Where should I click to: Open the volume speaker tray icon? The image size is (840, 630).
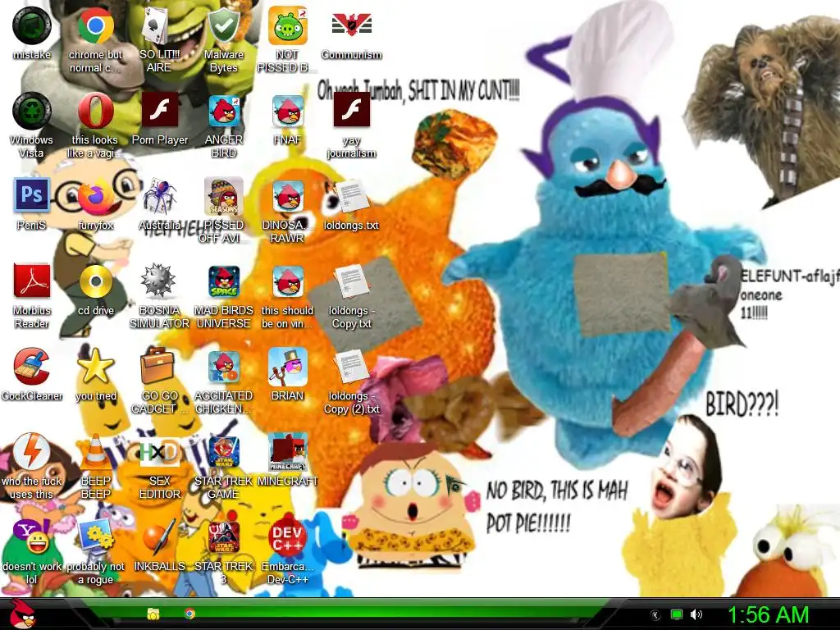[x=697, y=615]
